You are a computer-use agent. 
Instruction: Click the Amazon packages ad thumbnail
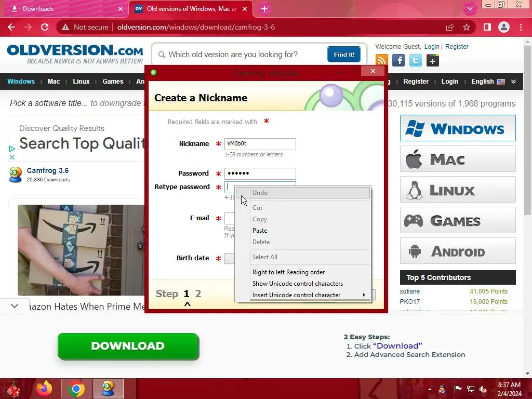click(x=82, y=250)
